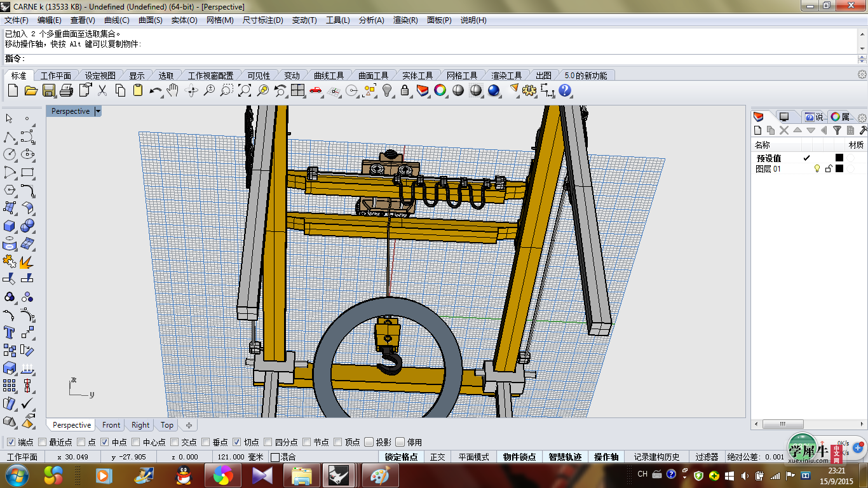Click the four-viewport layout icon
This screenshot has width=868, height=488.
[x=297, y=91]
